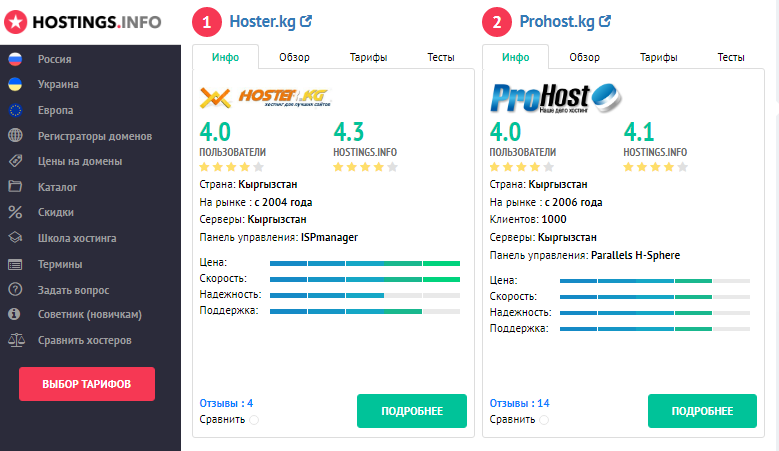779x451 pixels.
Task: Open Сравнить хостеров menu item
Action: tap(85, 340)
